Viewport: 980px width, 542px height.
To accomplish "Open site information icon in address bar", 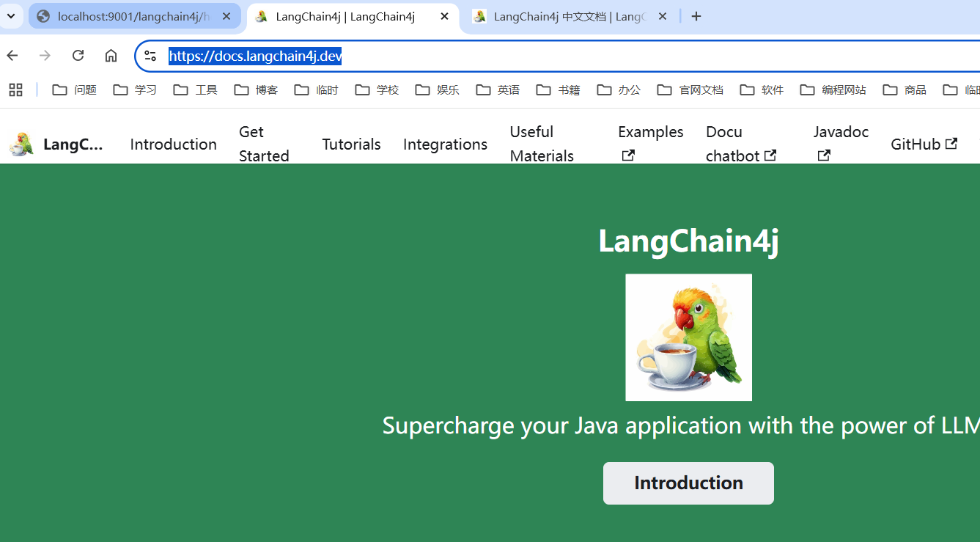I will pos(150,56).
